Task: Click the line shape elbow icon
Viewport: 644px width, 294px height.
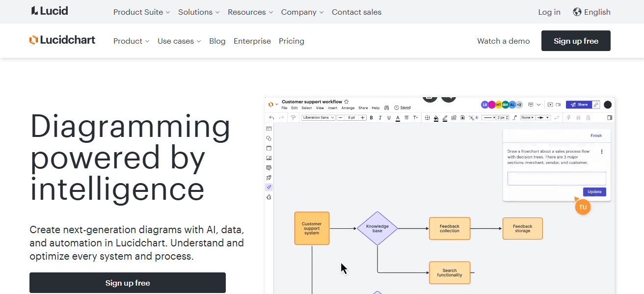Action: (x=514, y=118)
